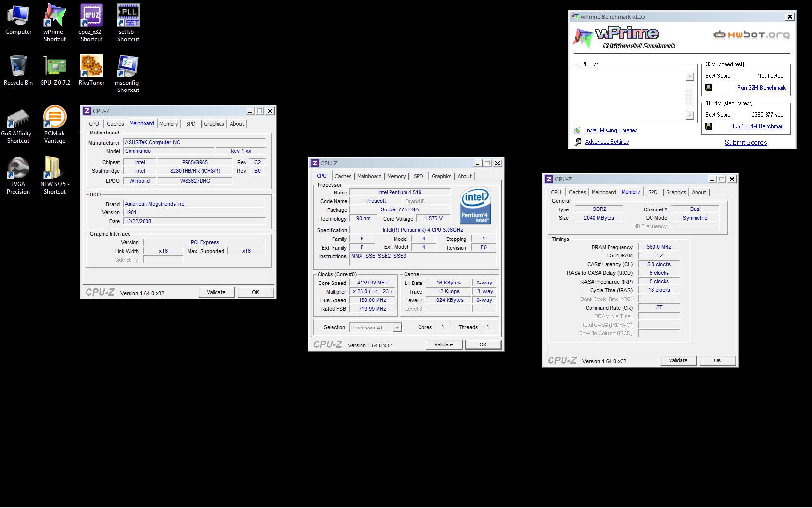
Task: Click Validate in the CPU-tab window
Action: pyautogui.click(x=444, y=344)
